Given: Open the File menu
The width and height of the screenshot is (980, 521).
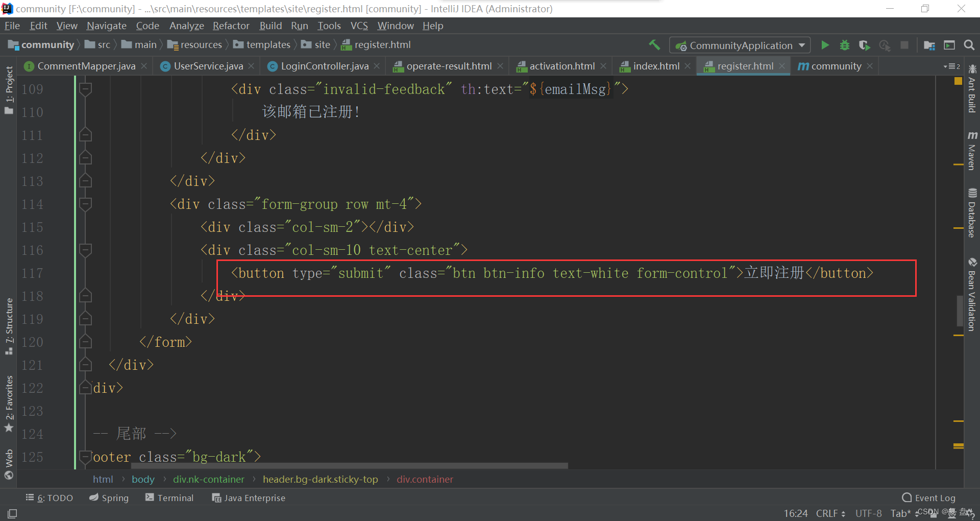Looking at the screenshot, I should (x=12, y=26).
